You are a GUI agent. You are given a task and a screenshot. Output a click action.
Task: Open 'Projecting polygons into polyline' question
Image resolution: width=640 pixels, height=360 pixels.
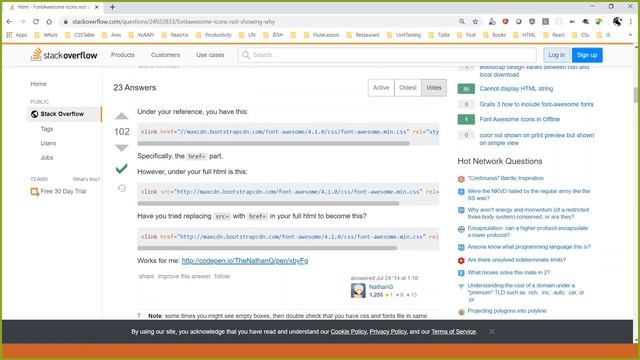pos(507,311)
